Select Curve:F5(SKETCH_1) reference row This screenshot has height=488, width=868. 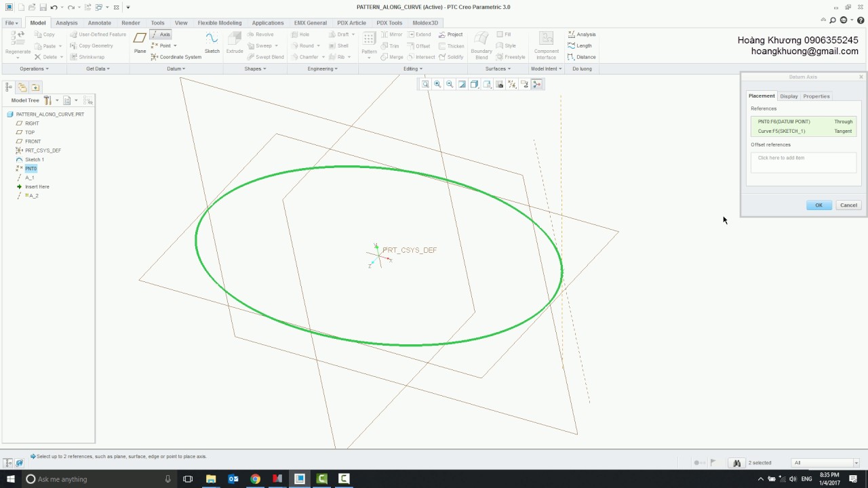pos(804,131)
